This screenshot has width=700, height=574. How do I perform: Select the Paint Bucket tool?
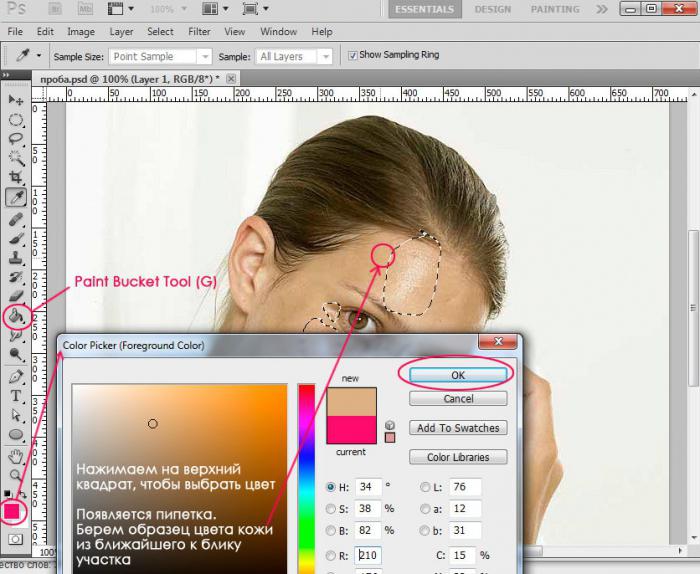pyautogui.click(x=16, y=316)
